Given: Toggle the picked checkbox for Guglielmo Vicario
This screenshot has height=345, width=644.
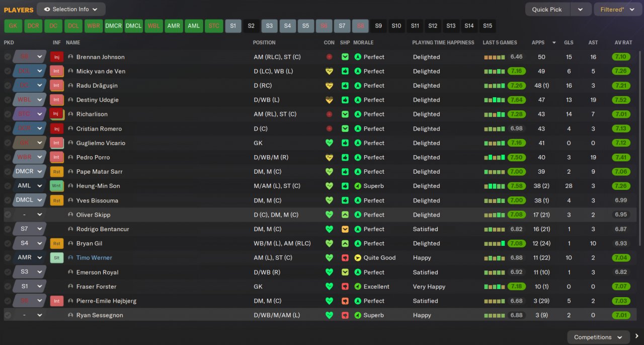Looking at the screenshot, I should pyautogui.click(x=8, y=143).
